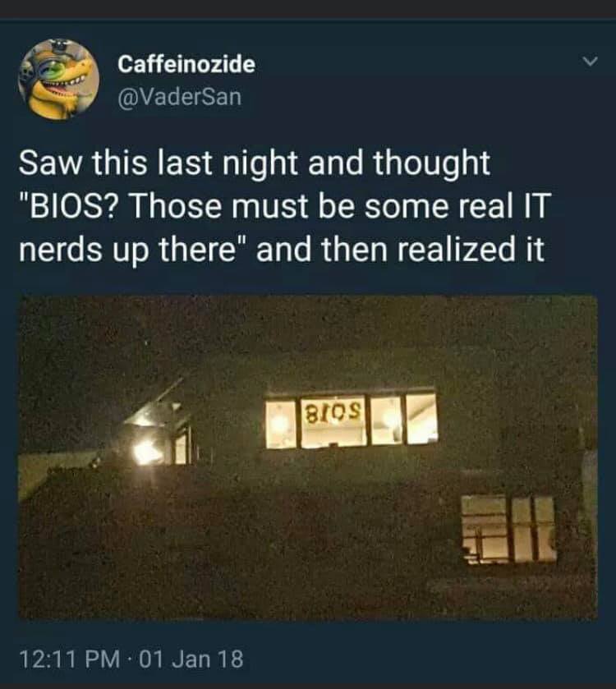Viewport: 616px width, 689px height.
Task: Click the dark night sky in photo
Action: pyautogui.click(x=307, y=338)
